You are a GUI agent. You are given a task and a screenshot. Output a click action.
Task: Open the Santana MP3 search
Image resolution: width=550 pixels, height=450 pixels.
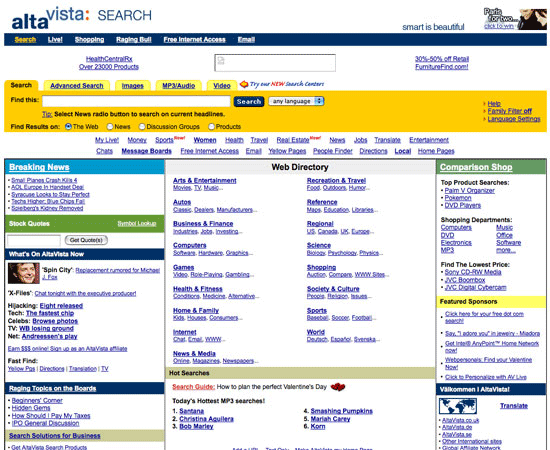[192, 411]
